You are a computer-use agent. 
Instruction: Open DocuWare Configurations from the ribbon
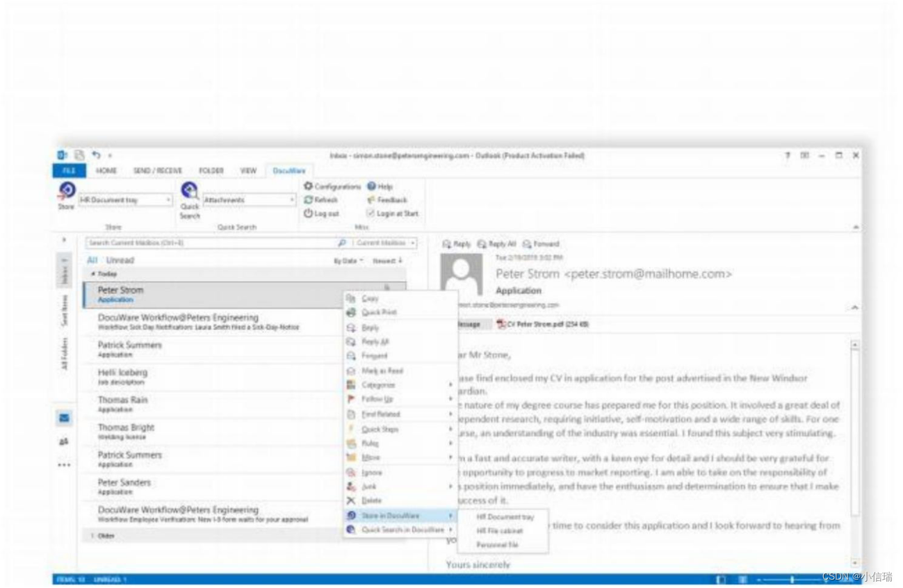332,187
